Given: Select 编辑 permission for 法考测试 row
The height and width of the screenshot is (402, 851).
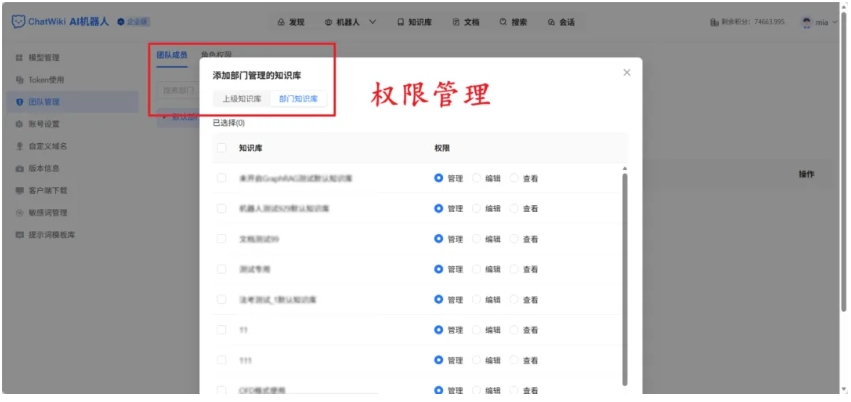Looking at the screenshot, I should pos(477,299).
